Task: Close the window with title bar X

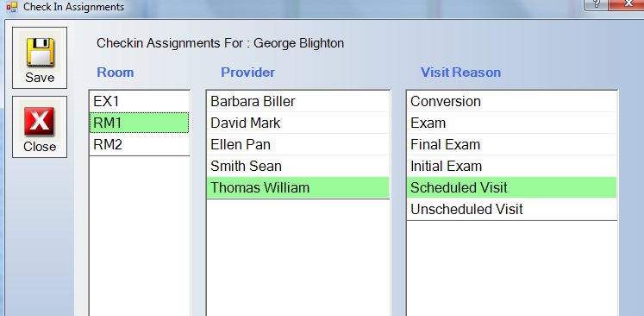Action: 627,5
